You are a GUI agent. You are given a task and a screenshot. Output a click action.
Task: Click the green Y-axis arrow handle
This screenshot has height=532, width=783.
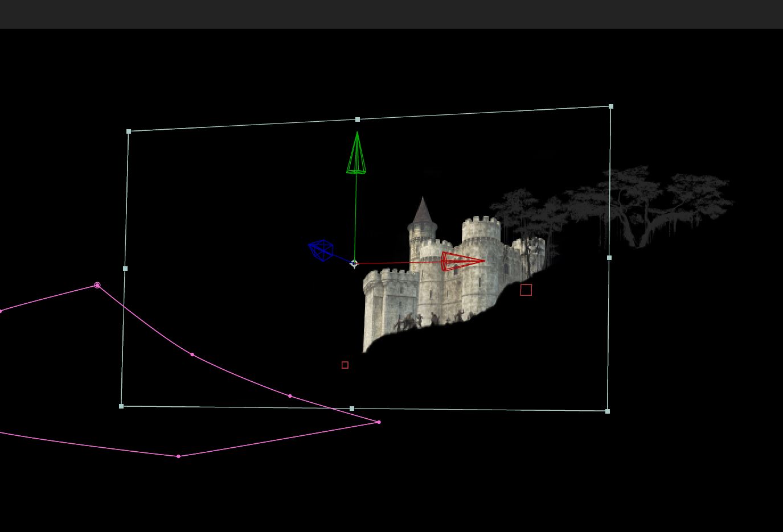point(356,155)
